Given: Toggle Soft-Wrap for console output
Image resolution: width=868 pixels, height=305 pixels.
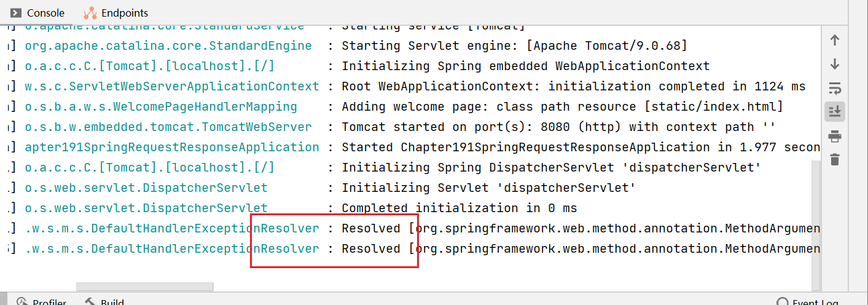Looking at the screenshot, I should tap(835, 89).
